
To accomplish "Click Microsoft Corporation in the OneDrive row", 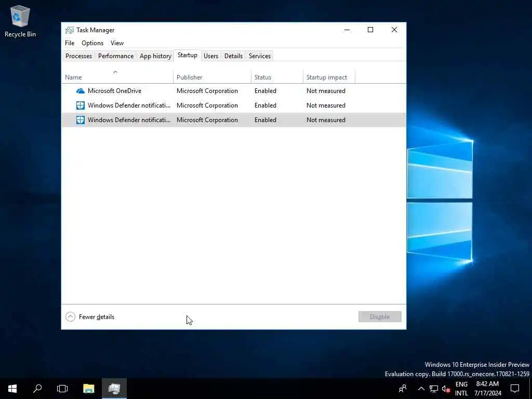I will [207, 91].
